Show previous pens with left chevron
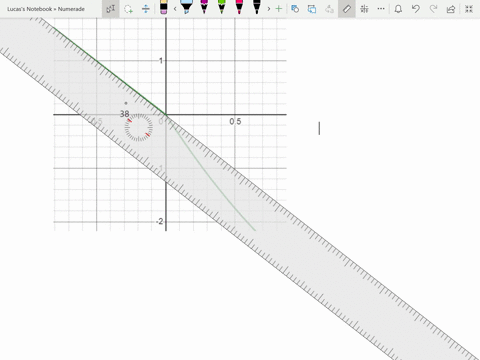 point(175,9)
